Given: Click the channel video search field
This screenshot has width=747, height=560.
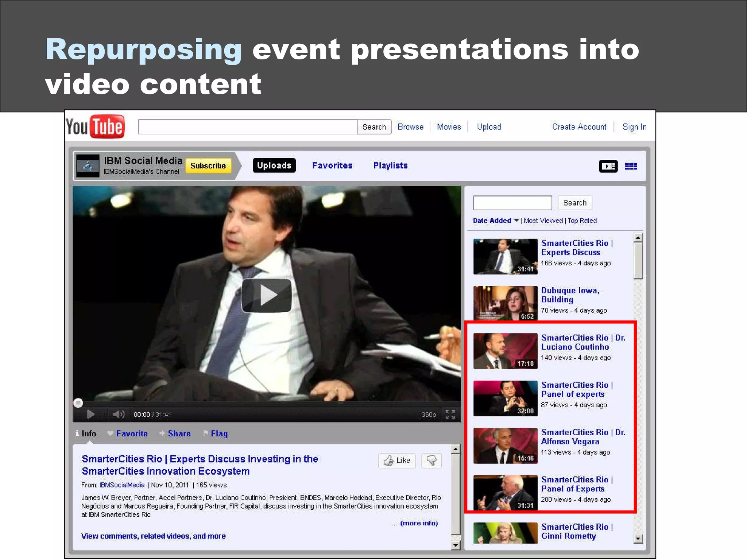Looking at the screenshot, I should 512,203.
